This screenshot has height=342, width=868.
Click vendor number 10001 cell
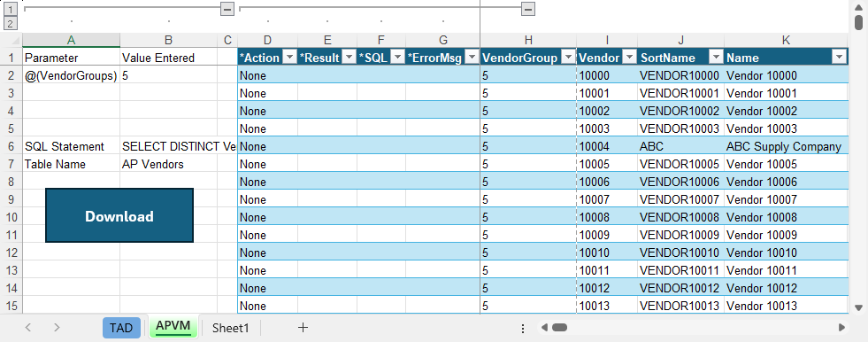(607, 93)
